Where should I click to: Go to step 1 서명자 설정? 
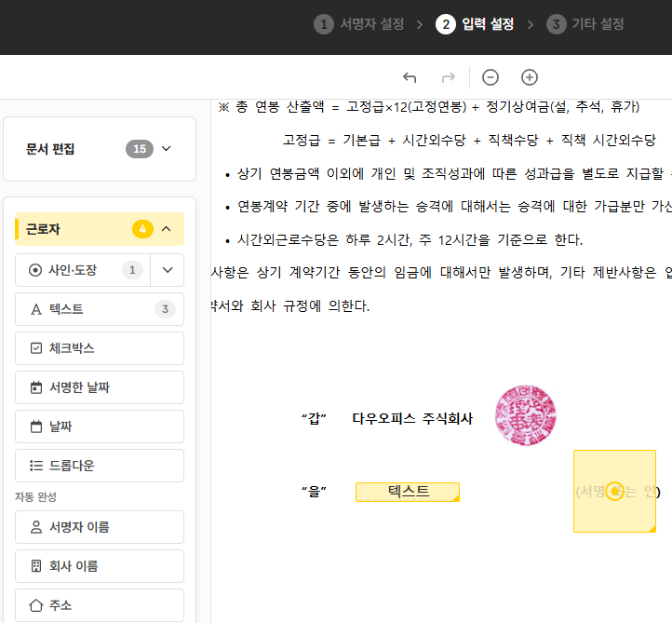(x=360, y=24)
